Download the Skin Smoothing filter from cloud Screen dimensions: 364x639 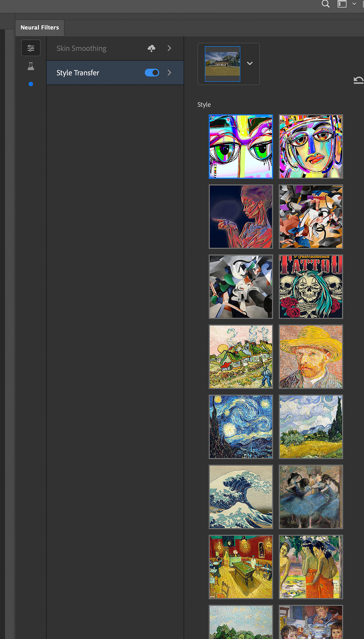click(x=151, y=48)
